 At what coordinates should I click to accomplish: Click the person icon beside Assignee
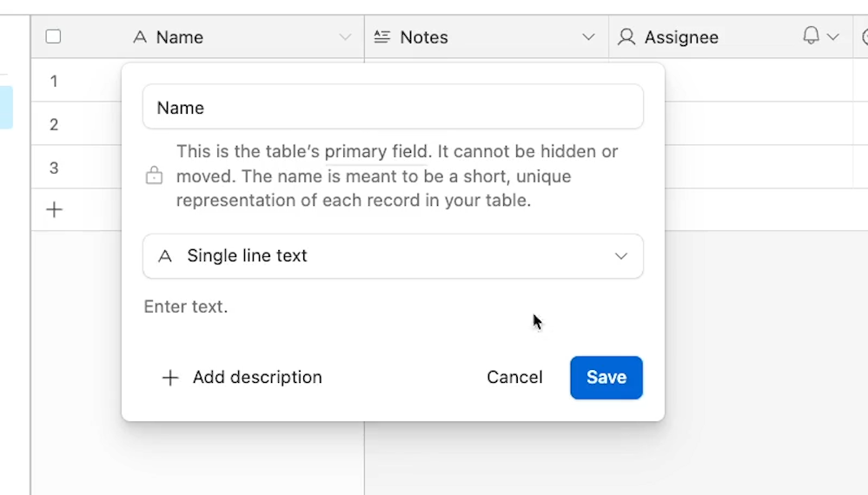coord(626,37)
